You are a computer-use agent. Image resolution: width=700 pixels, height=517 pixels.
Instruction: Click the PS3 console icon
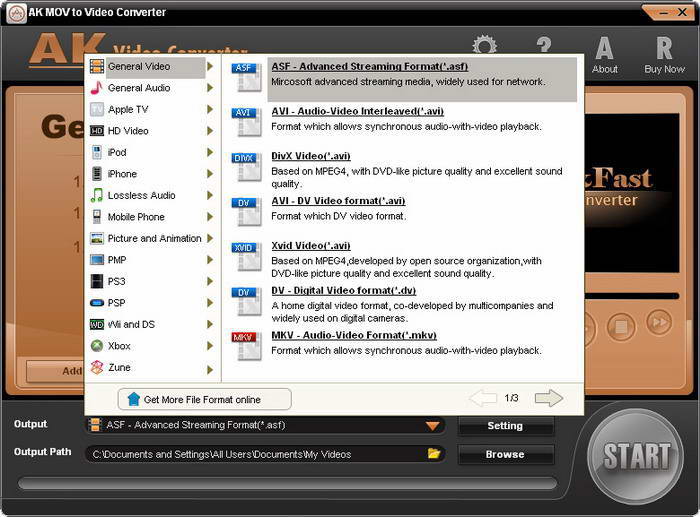coord(96,281)
